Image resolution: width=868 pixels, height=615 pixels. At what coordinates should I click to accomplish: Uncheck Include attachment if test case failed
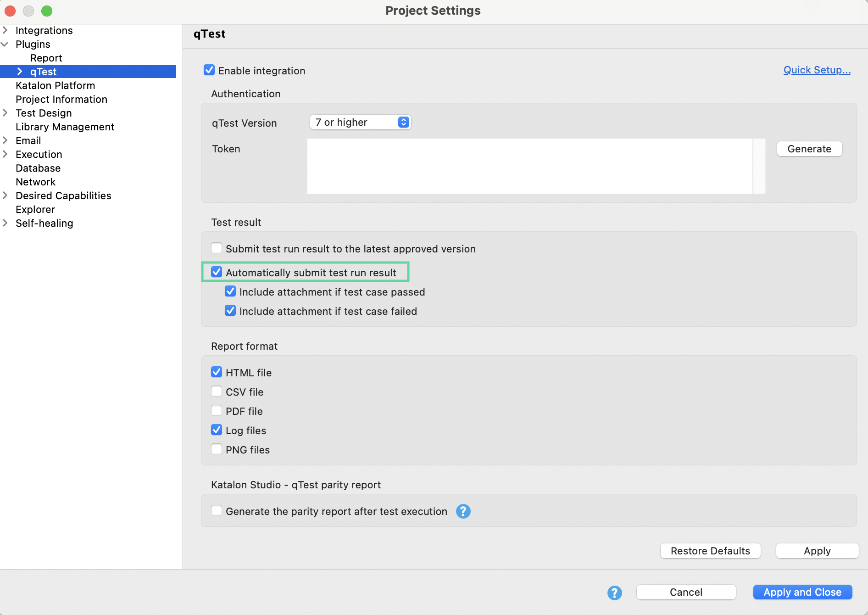click(x=230, y=310)
